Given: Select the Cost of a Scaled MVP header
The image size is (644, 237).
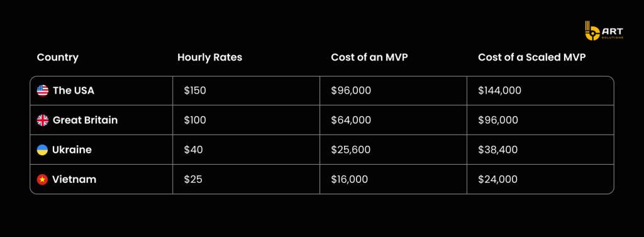Looking at the screenshot, I should 531,57.
